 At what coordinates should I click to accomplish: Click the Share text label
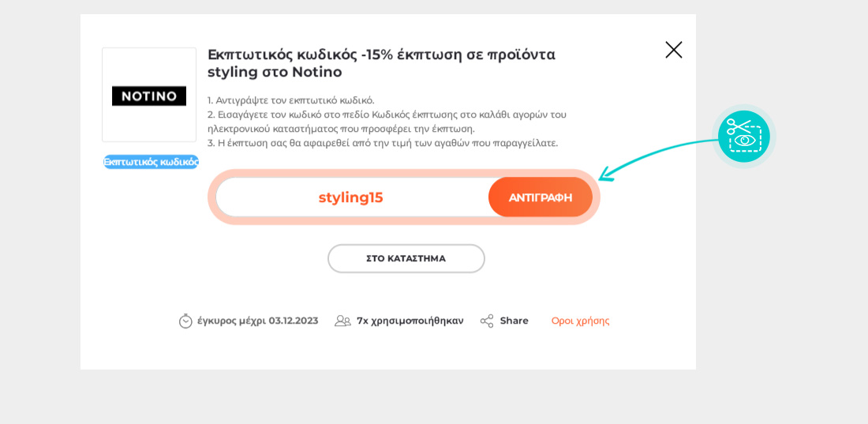click(x=514, y=321)
